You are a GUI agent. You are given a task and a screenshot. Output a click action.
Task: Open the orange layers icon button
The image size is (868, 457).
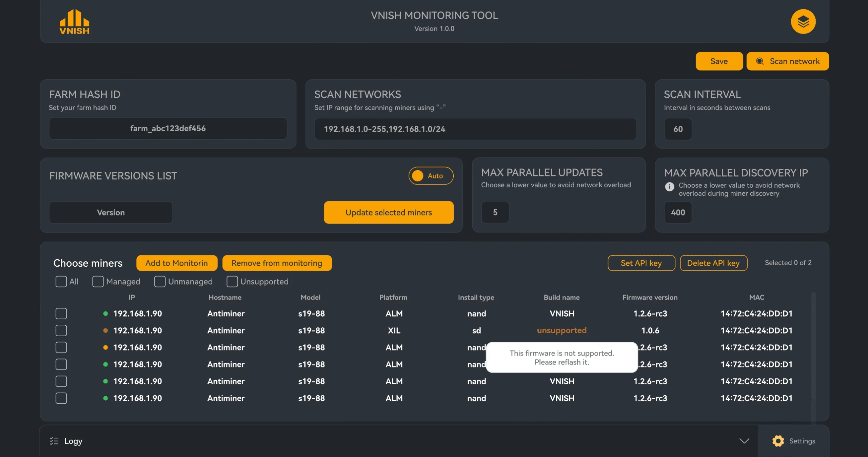803,21
